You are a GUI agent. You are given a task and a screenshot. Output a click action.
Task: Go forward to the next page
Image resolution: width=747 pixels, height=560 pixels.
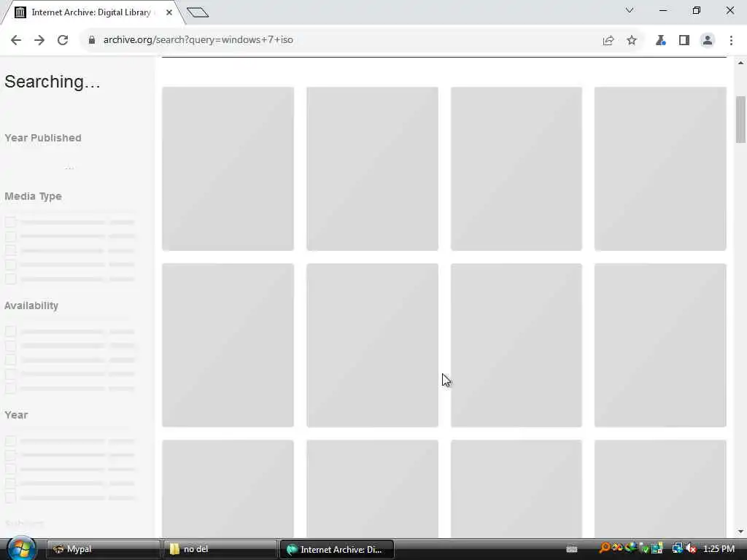(39, 40)
